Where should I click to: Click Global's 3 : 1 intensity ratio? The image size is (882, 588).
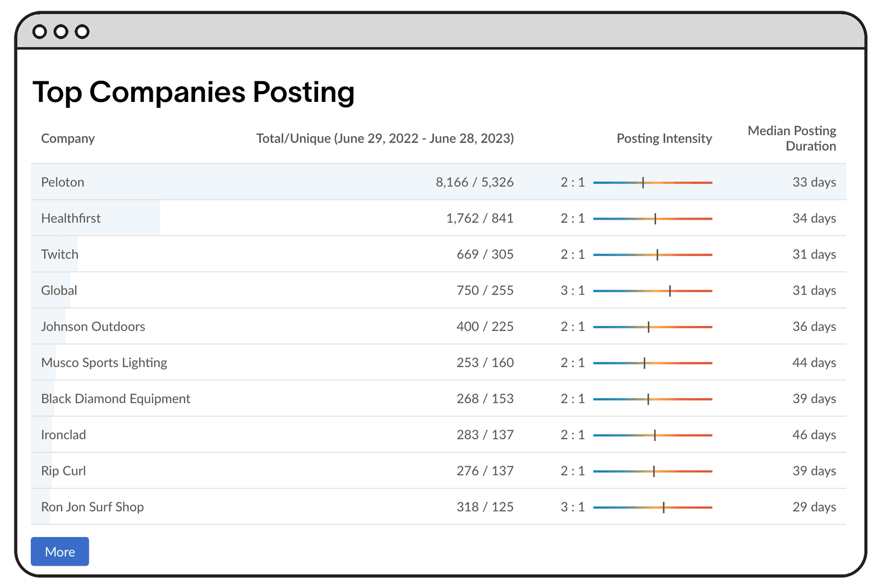click(x=573, y=290)
